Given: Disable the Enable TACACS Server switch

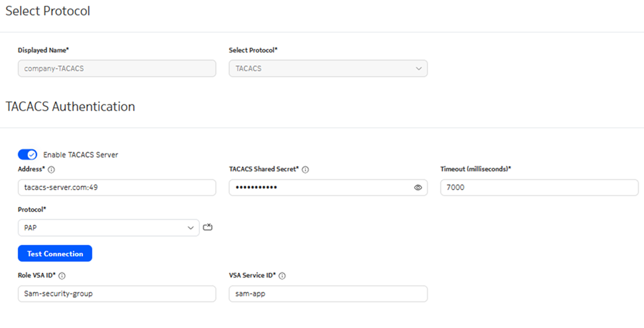Looking at the screenshot, I should [x=27, y=155].
